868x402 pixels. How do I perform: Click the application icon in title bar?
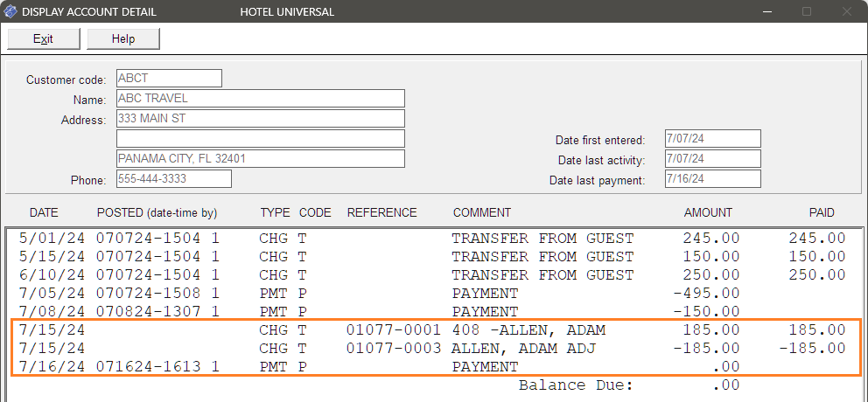pyautogui.click(x=10, y=11)
